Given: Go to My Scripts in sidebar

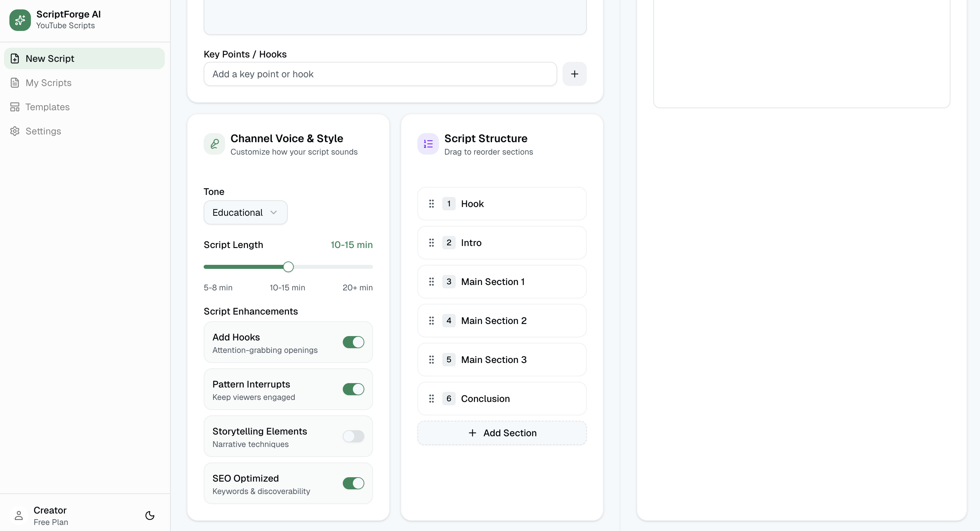Looking at the screenshot, I should click(x=84, y=83).
